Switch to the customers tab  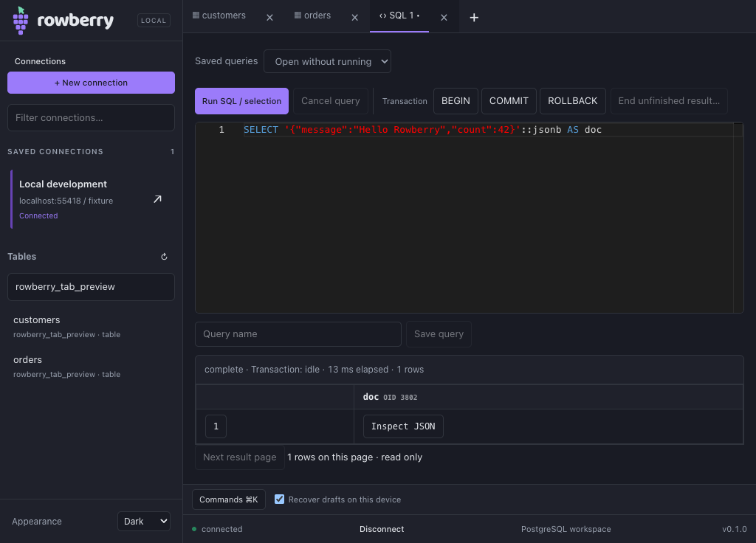[x=219, y=15]
